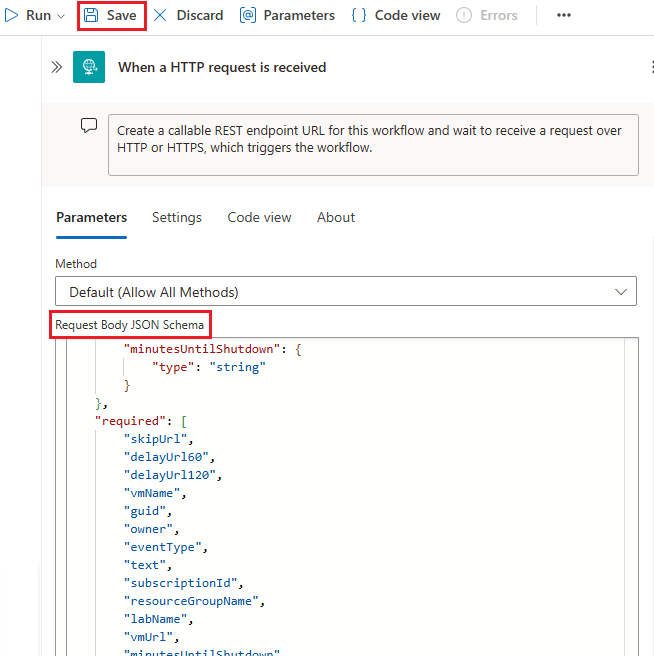The width and height of the screenshot is (654, 656).
Task: Click the "labName" entry
Action: 158,619
